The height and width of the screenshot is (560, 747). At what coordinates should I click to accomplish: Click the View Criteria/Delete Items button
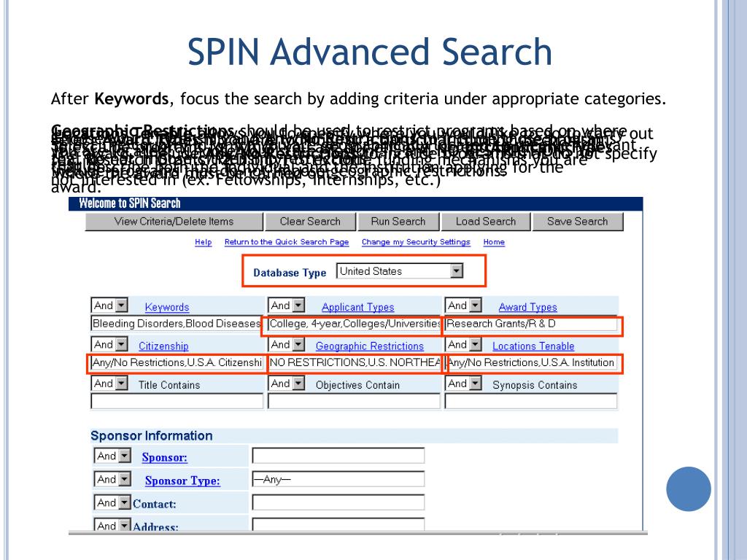click(174, 222)
